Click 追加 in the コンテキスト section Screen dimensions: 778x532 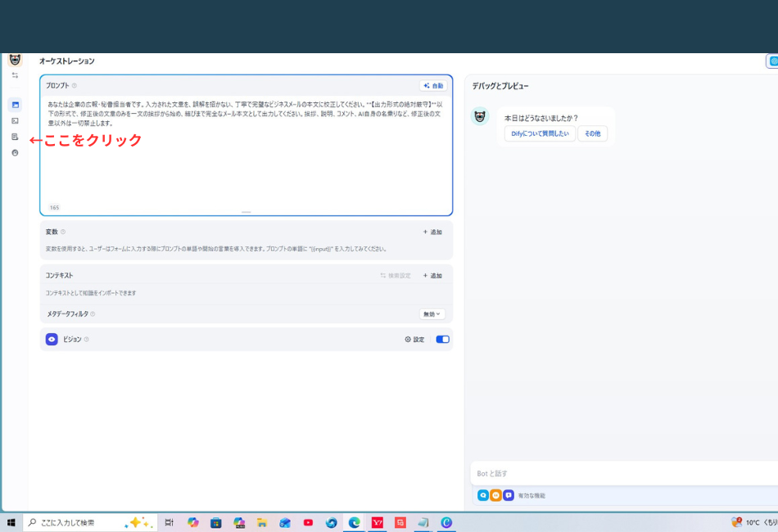[x=432, y=276]
